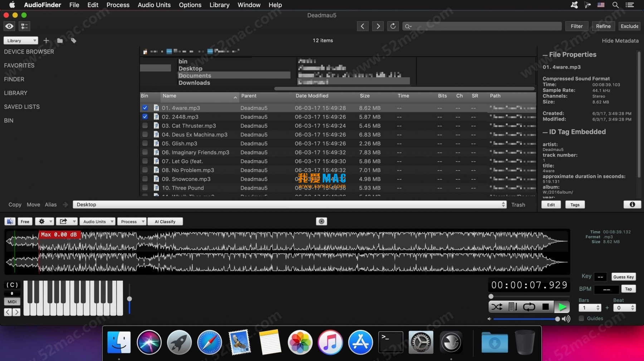This screenshot has height=361, width=644.
Task: Shift piano octave right
Action: pyautogui.click(x=16, y=312)
